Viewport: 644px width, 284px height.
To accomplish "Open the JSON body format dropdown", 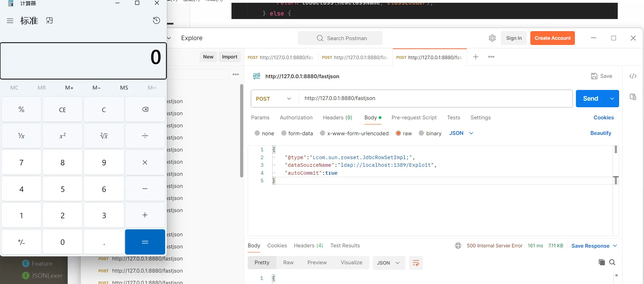I will [x=461, y=133].
